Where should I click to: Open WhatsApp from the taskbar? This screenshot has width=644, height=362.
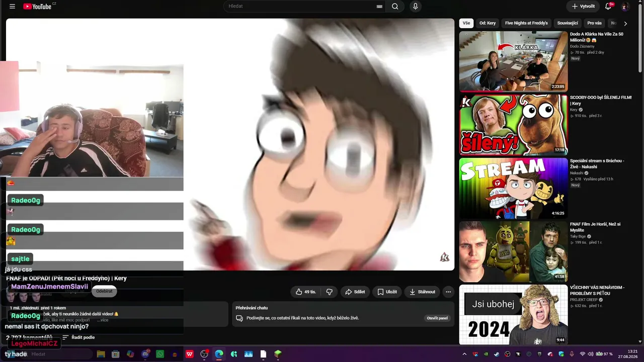pyautogui.click(x=160, y=354)
